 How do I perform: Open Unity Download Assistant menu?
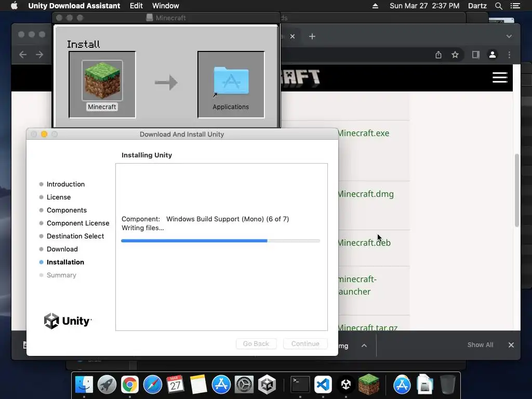(x=74, y=6)
